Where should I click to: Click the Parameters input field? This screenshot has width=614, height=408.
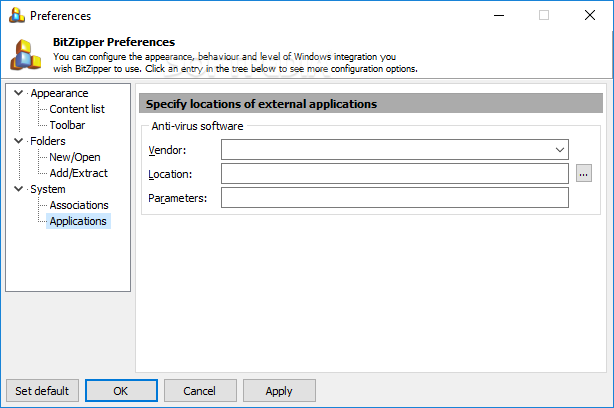pyautogui.click(x=395, y=197)
